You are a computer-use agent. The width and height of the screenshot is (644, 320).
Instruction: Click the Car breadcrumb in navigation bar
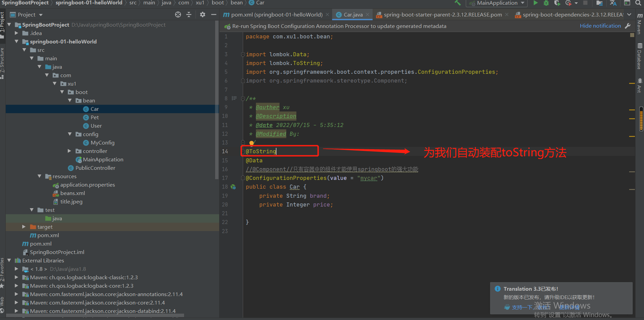point(257,3)
